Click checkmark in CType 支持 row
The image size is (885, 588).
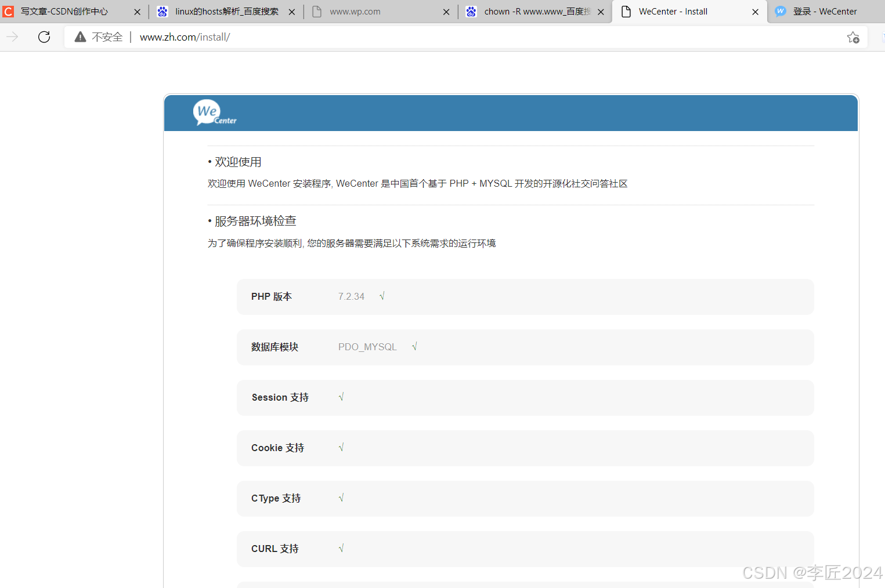pyautogui.click(x=341, y=498)
